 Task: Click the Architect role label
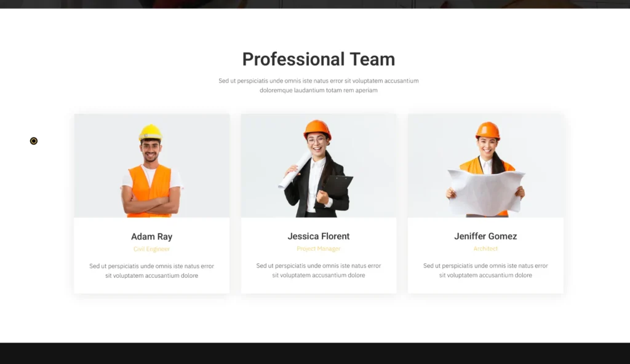485,248
